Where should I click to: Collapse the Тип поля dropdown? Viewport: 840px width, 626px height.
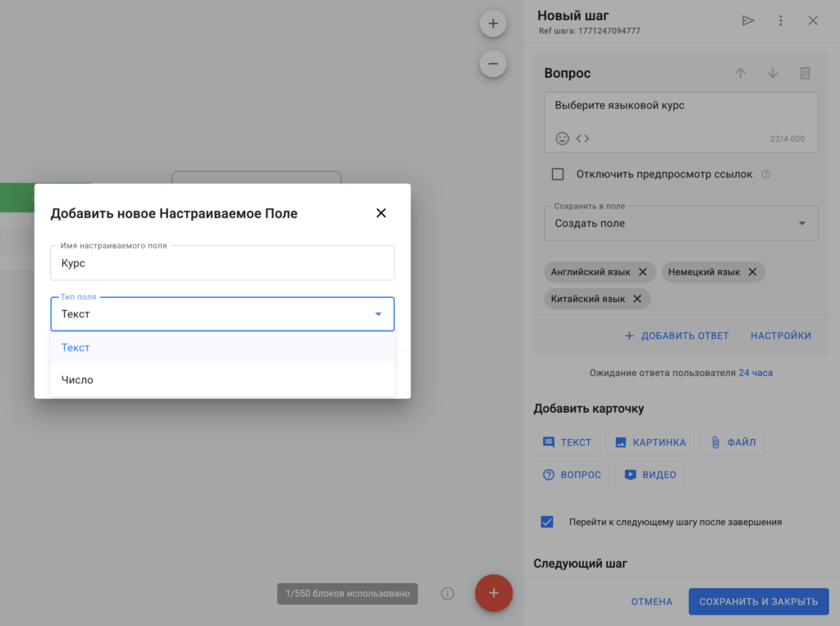[378, 314]
